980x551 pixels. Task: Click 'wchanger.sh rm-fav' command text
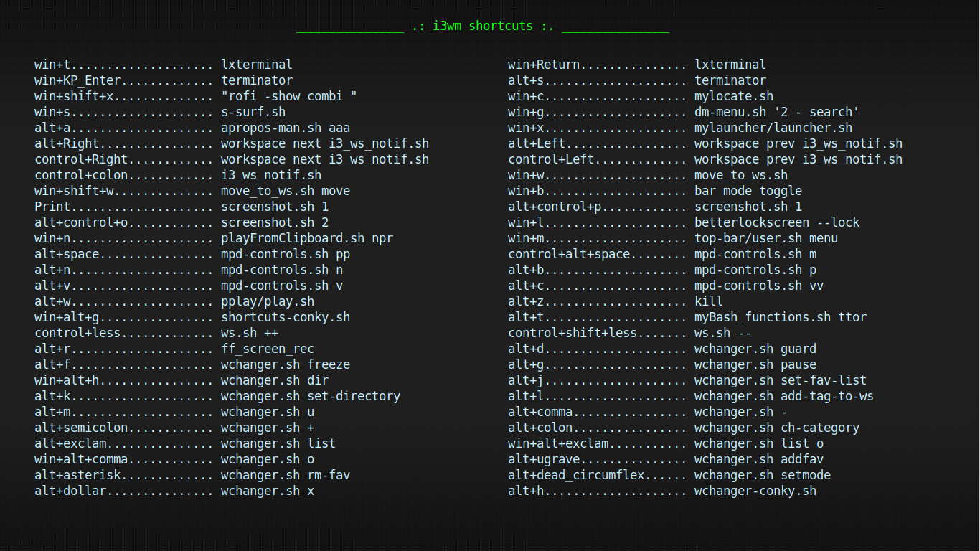tap(286, 475)
